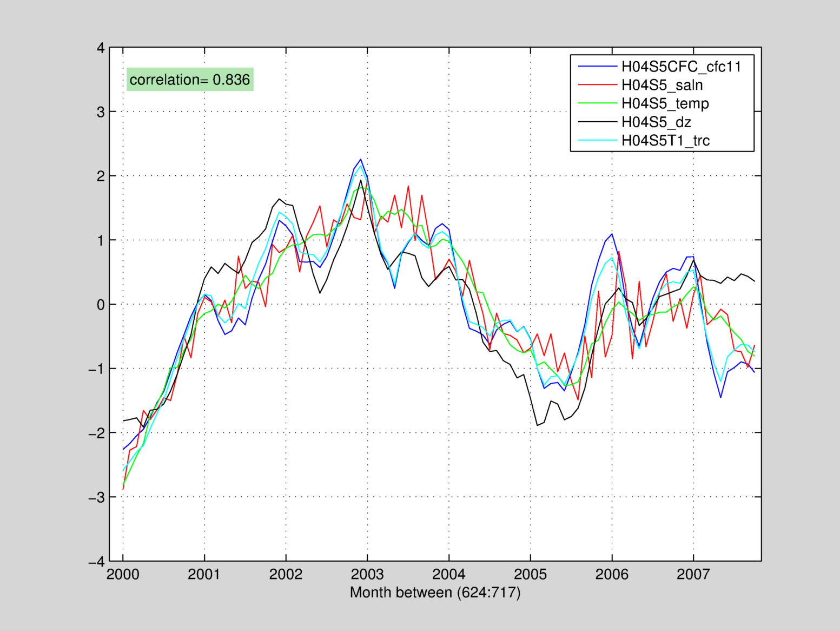Click the cyan line sample in legend
This screenshot has height=631, width=840.
coord(597,140)
